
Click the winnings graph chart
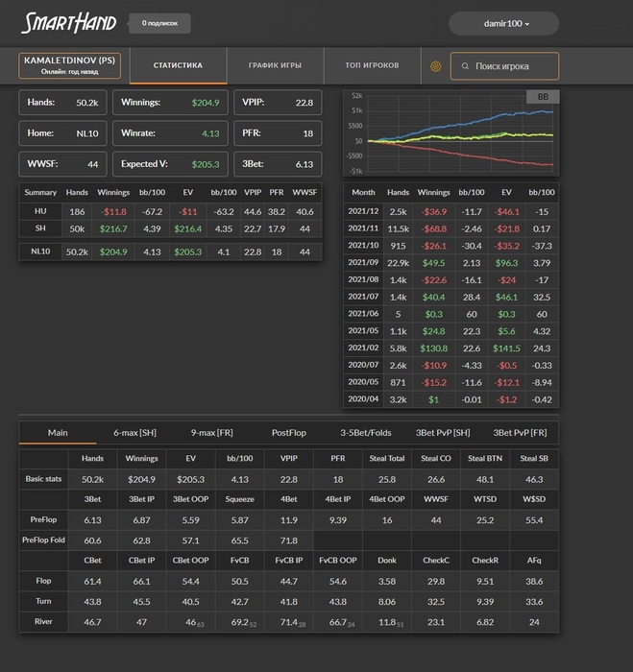point(451,132)
